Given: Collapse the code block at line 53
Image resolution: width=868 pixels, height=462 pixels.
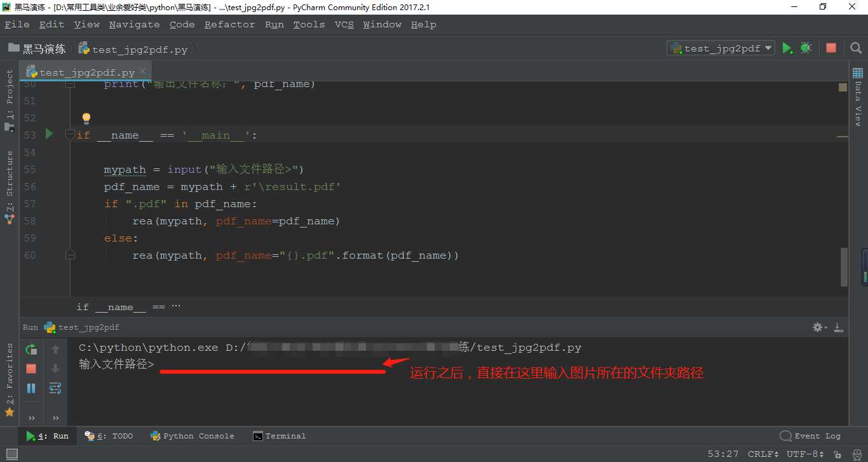Looking at the screenshot, I should point(70,135).
